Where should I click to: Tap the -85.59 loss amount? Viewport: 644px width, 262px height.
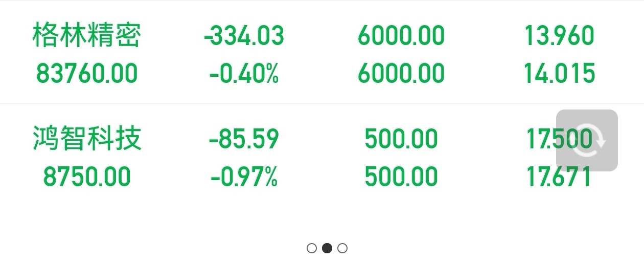[244, 139]
